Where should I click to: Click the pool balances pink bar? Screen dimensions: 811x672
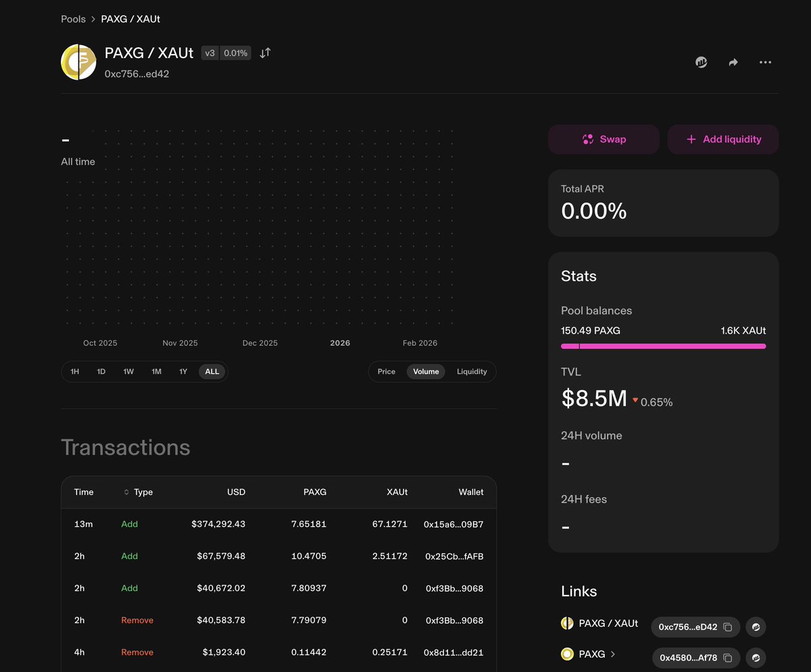point(664,346)
